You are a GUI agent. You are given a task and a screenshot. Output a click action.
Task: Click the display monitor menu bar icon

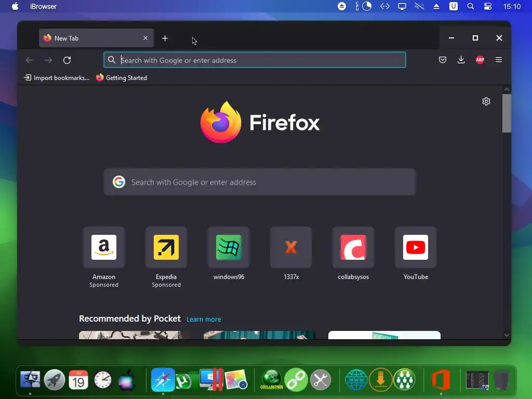coord(402,6)
